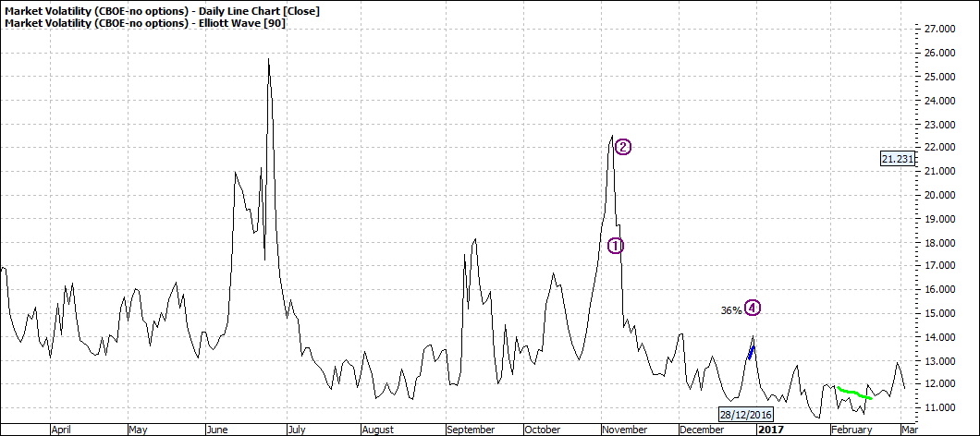Click the September label on date axis
This screenshot has height=436, width=980.
(x=472, y=430)
